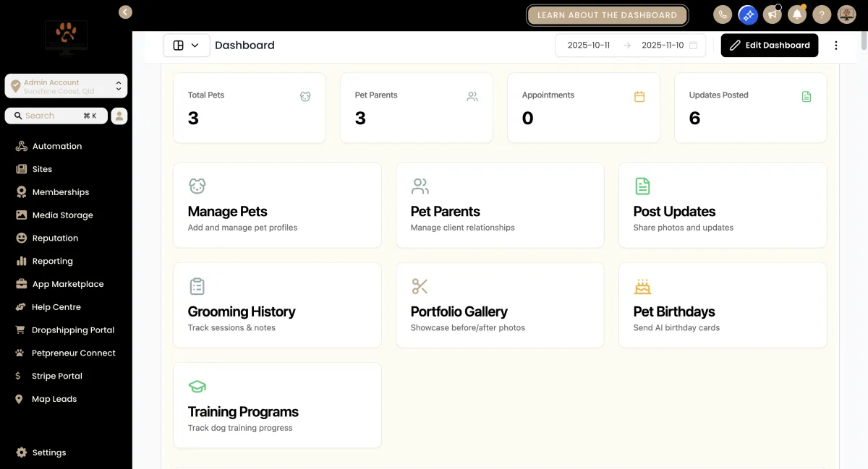Open the user profile avatar
The image size is (868, 469).
[846, 14]
